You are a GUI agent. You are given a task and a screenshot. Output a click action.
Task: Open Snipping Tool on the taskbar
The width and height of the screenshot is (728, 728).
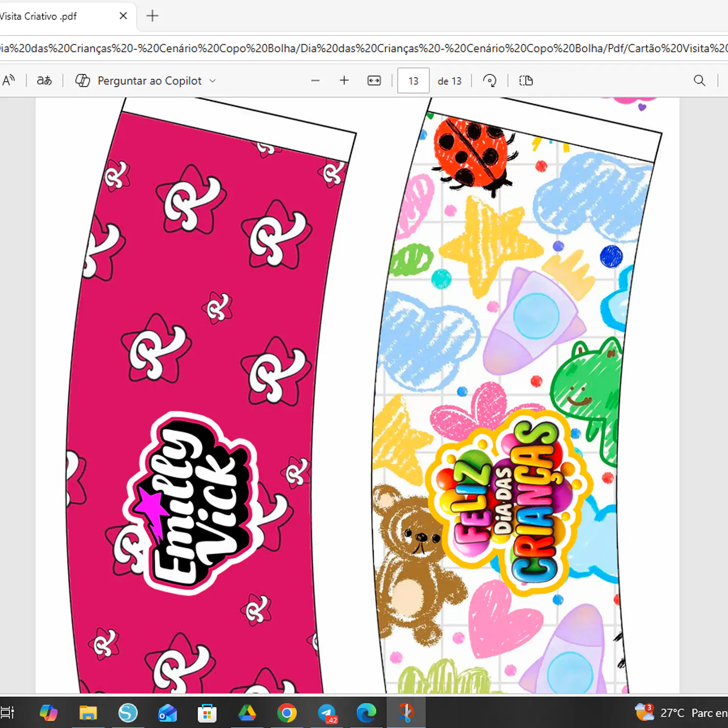tap(406, 712)
